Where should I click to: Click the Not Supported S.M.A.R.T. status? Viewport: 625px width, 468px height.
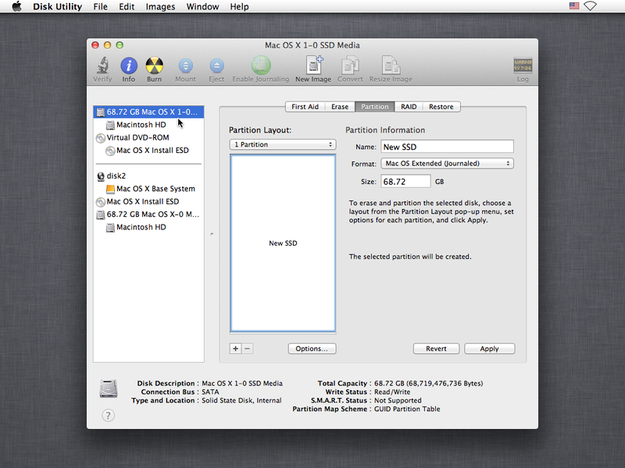pos(398,400)
